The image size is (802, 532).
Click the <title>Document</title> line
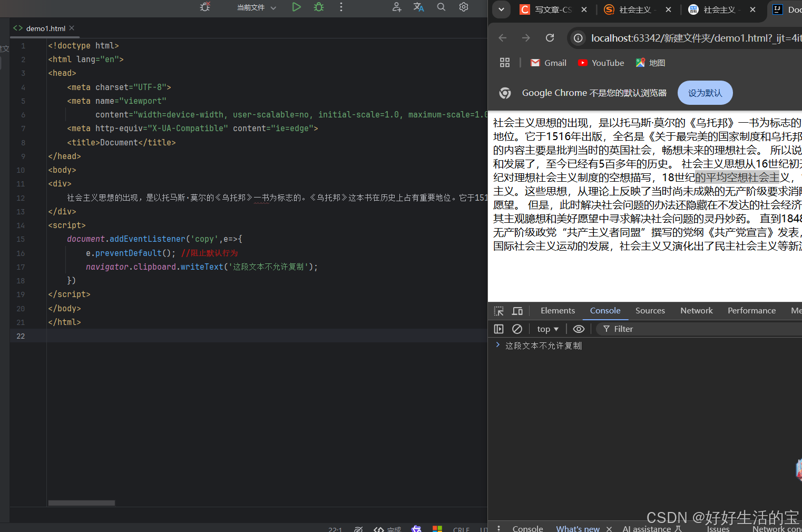click(x=121, y=143)
